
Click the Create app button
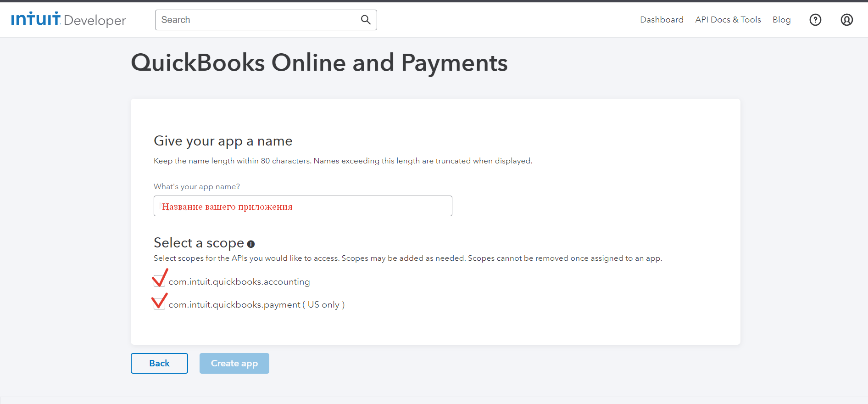[x=234, y=363]
